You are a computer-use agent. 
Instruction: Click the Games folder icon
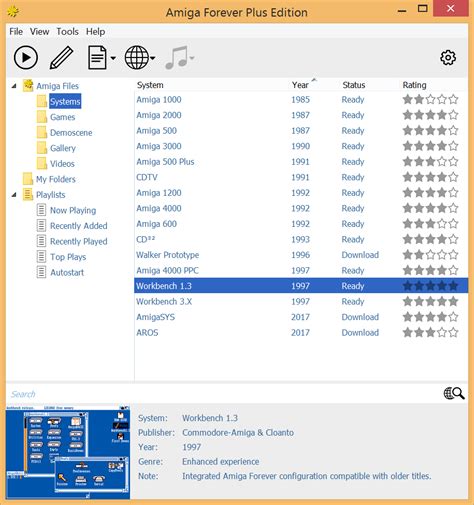coord(42,117)
